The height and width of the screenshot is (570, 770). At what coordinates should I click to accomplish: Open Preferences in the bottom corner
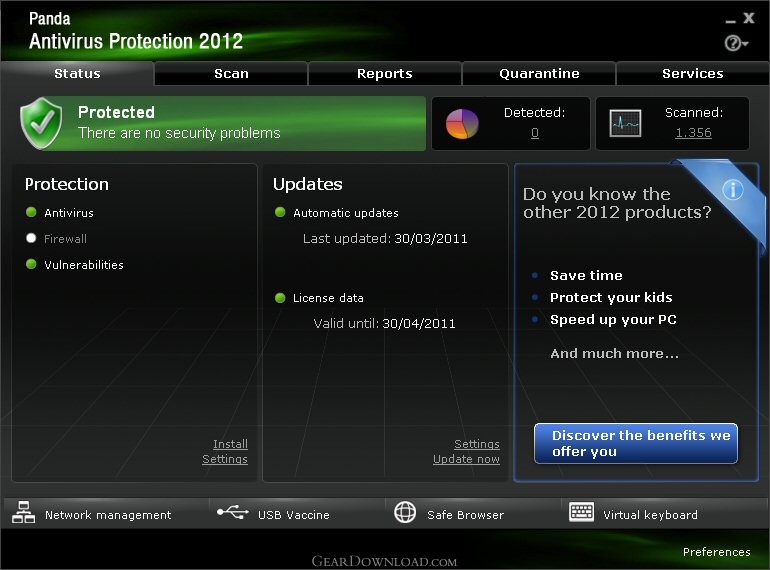[716, 552]
